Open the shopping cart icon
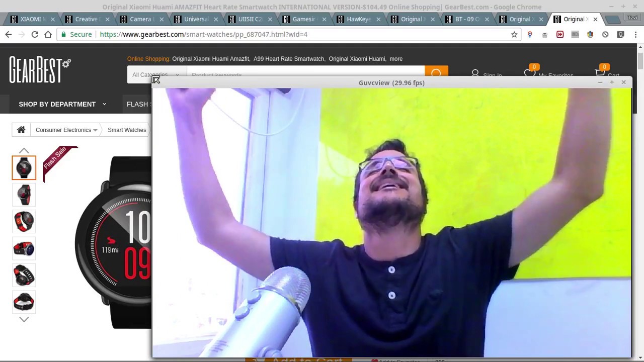 tap(600, 72)
